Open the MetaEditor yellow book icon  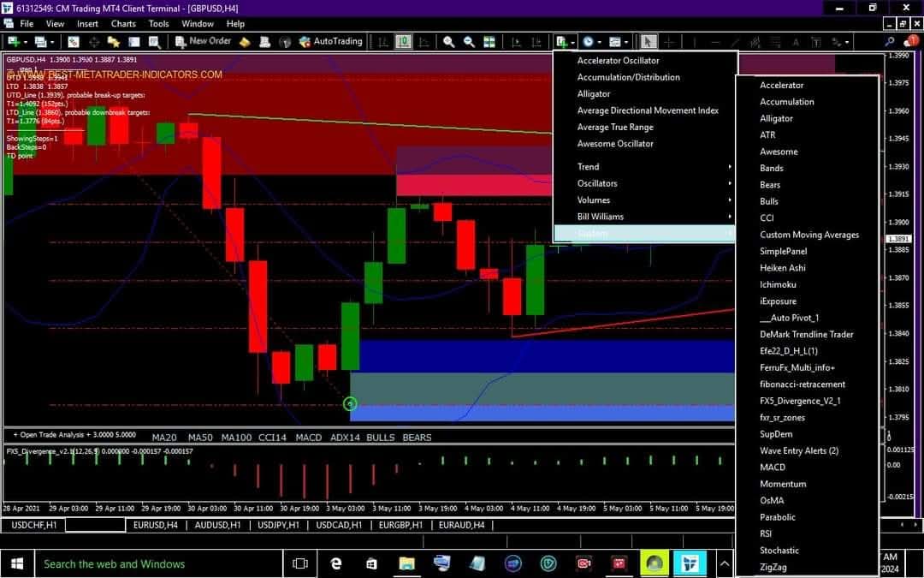click(x=245, y=42)
